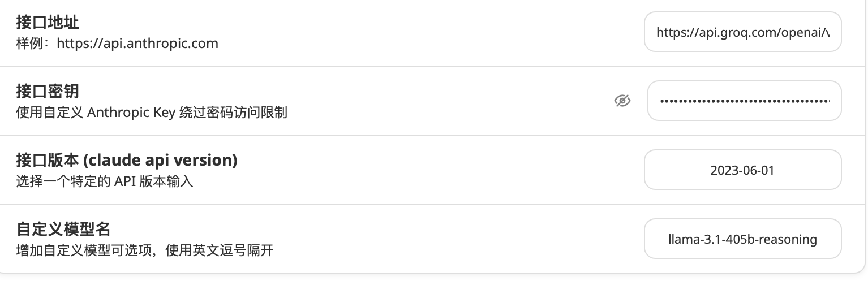Click "使用自定义" at the key description start
Viewport: 868px width, 294px height.
point(50,113)
